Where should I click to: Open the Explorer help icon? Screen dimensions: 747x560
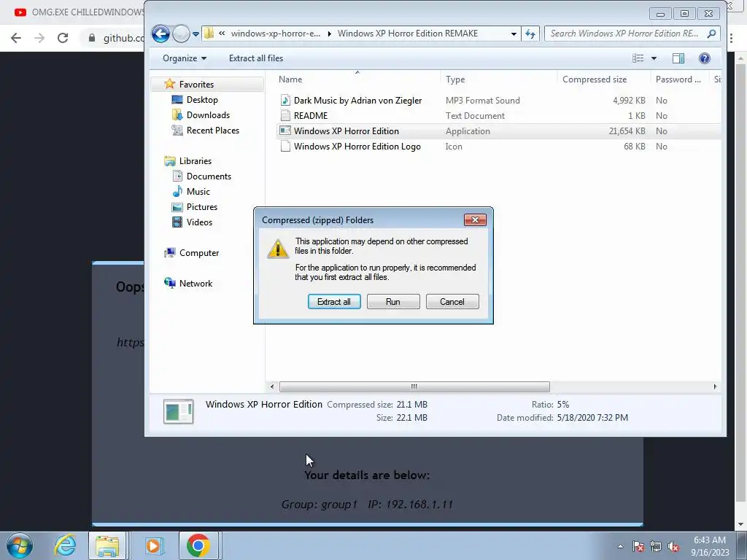coord(705,58)
